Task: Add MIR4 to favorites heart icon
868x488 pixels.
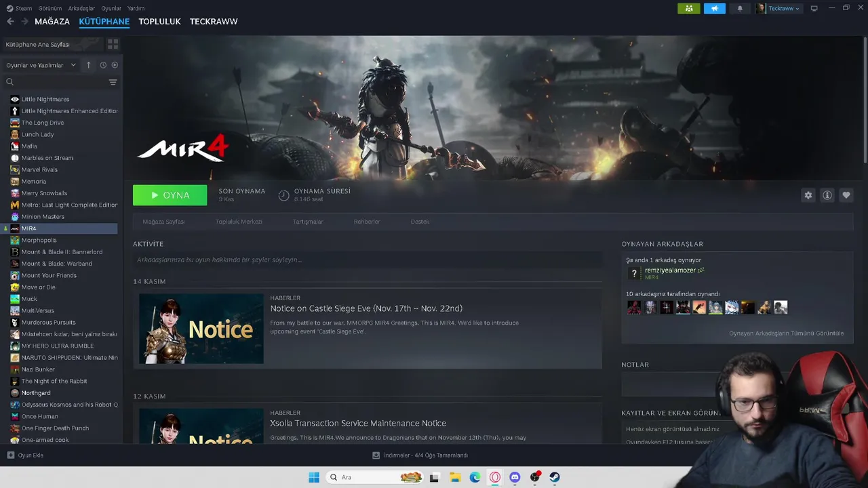Action: point(846,195)
